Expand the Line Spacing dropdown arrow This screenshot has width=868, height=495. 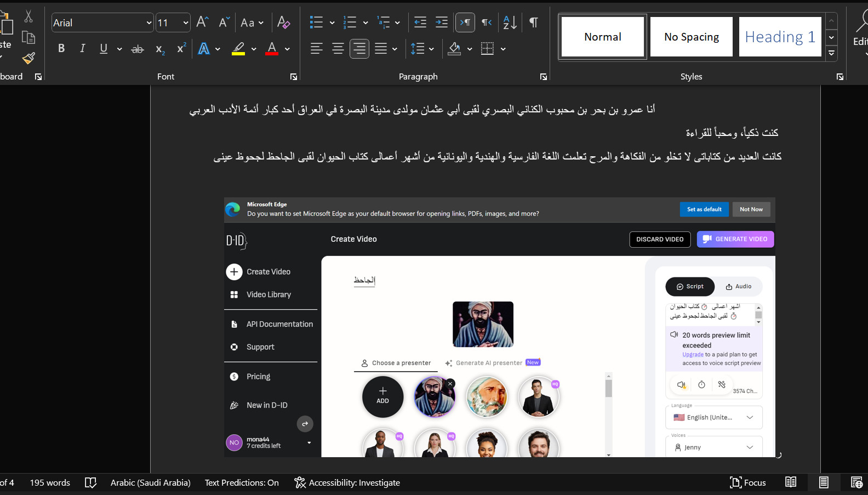point(431,49)
